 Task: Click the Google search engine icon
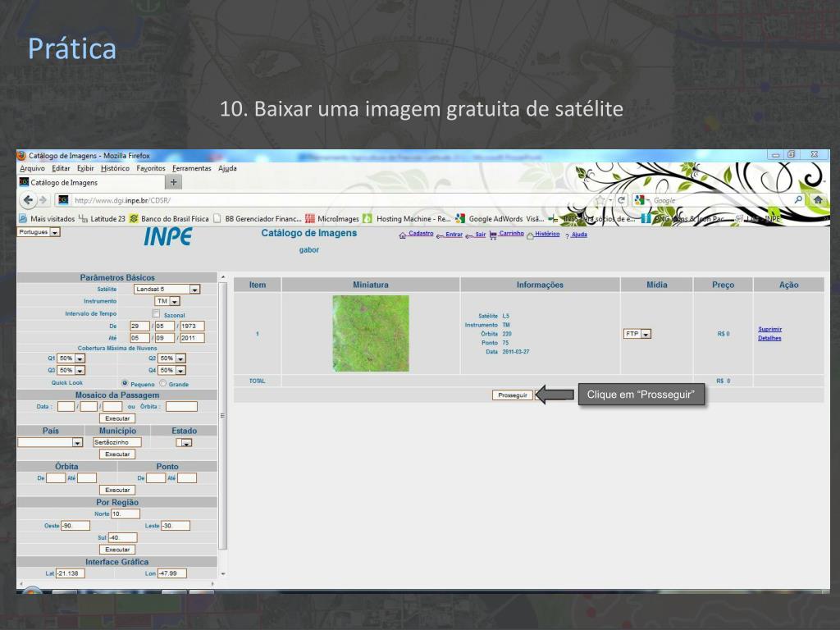point(639,200)
